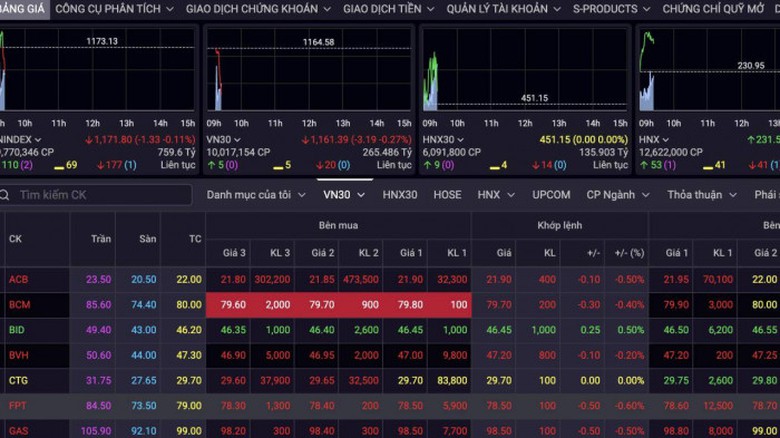This screenshot has height=438, width=780.
Task: Open the ACB stock ticker
Action: [x=18, y=280]
